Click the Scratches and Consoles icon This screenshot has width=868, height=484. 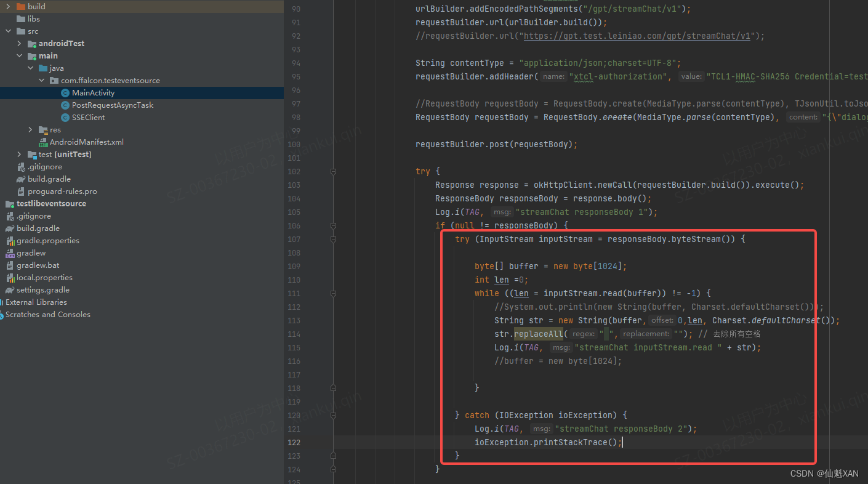coord(2,315)
